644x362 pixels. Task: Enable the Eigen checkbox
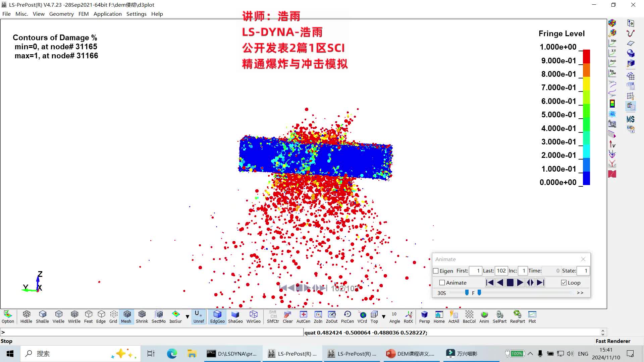click(436, 271)
